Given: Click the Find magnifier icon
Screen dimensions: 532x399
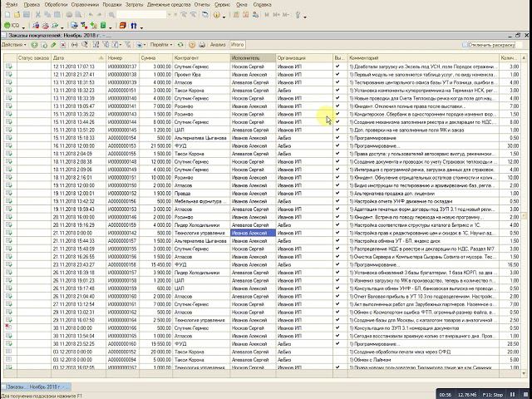Looking at the screenshot, I should coord(111,15).
